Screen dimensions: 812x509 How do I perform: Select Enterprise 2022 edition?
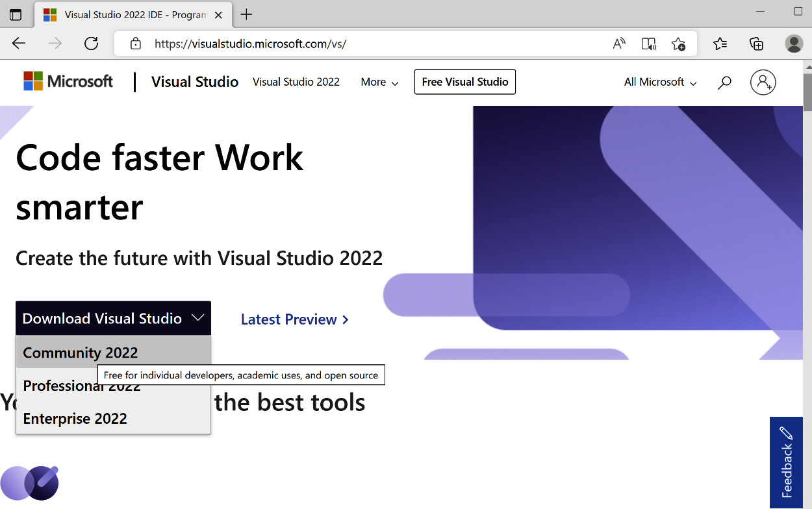tap(114, 419)
